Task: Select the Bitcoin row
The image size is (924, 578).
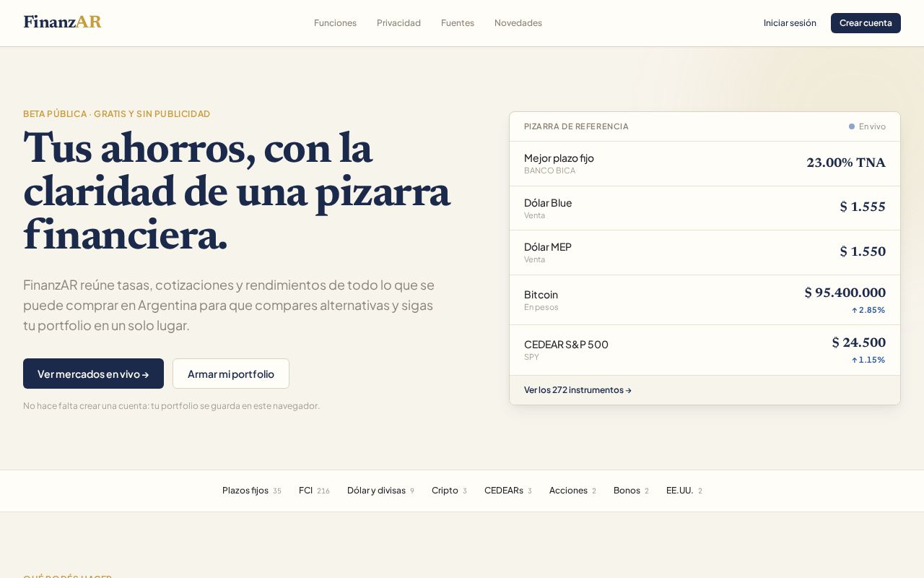Action: (705, 300)
